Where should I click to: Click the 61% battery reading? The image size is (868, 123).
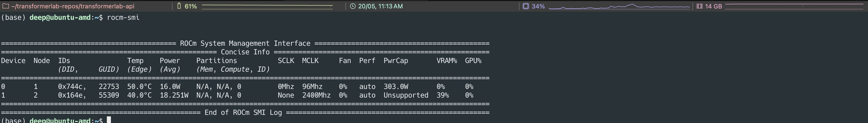coord(191,6)
